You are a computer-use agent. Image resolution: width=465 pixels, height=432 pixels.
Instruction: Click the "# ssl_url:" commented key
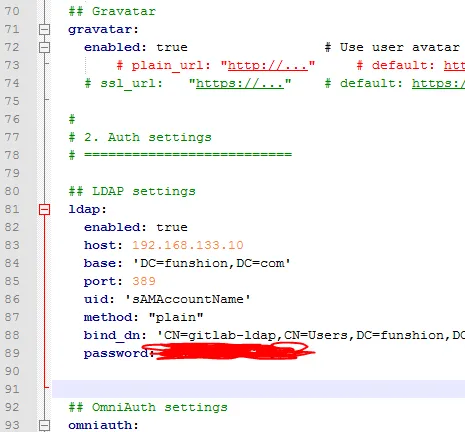124,83
